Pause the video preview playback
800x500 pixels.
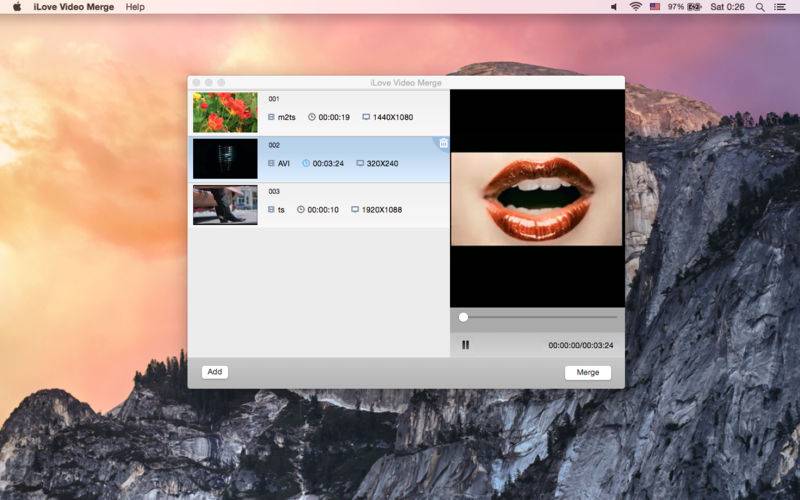[x=465, y=345]
